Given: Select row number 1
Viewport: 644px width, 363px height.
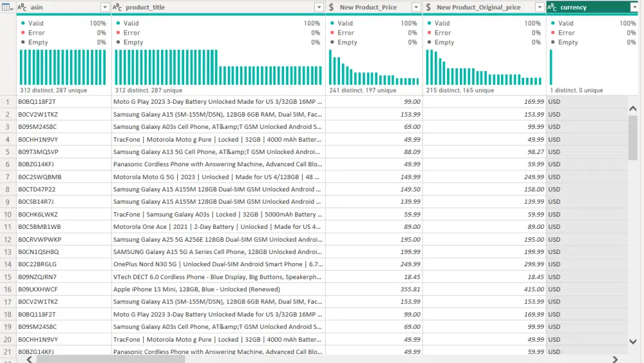Looking at the screenshot, I should [x=7, y=101].
